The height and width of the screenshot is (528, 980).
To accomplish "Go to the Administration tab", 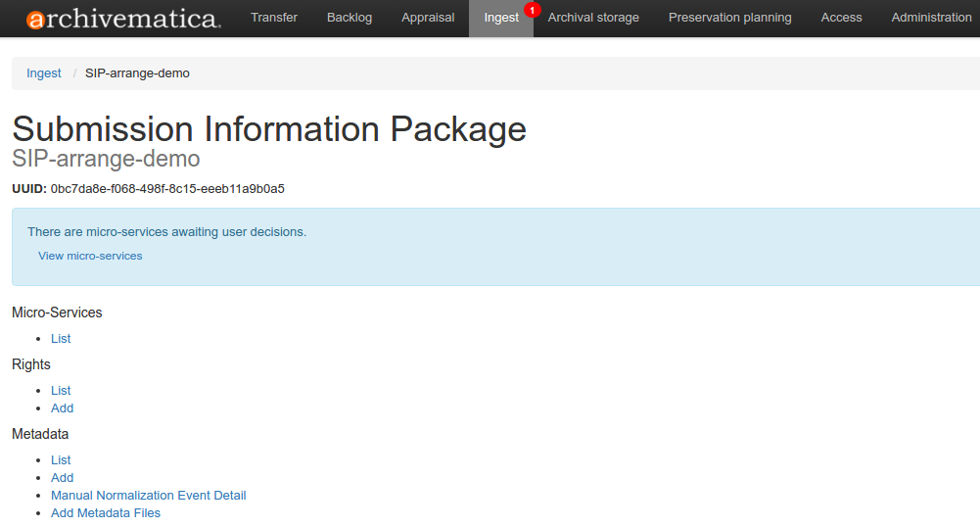I will tap(931, 18).
